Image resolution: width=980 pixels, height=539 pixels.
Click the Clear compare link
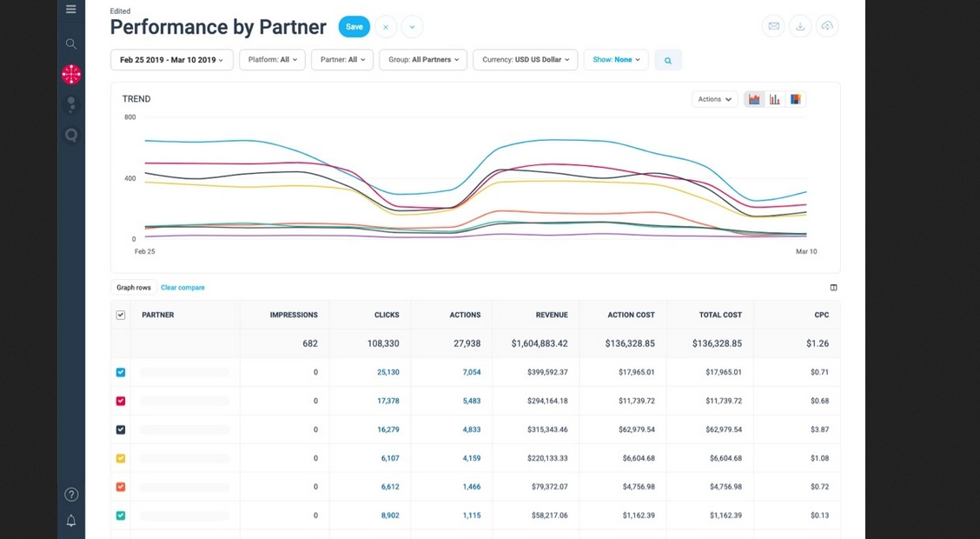182,288
